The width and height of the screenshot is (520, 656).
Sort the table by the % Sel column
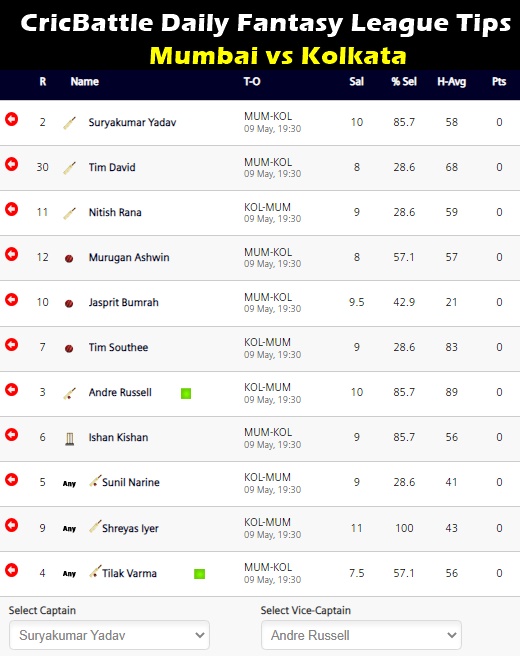tap(404, 82)
